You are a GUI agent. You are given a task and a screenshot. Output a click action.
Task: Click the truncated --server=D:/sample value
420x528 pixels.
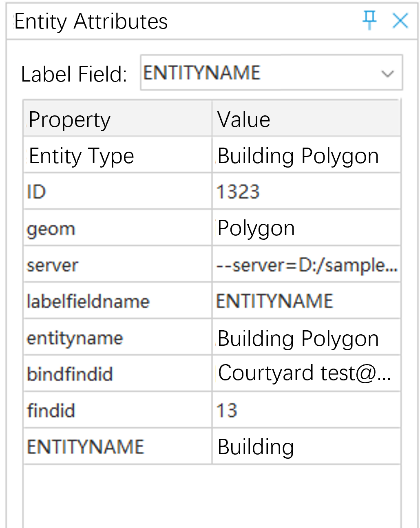tap(306, 265)
